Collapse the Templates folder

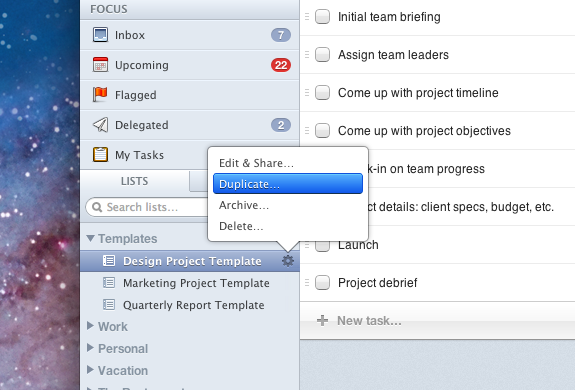[x=90, y=238]
